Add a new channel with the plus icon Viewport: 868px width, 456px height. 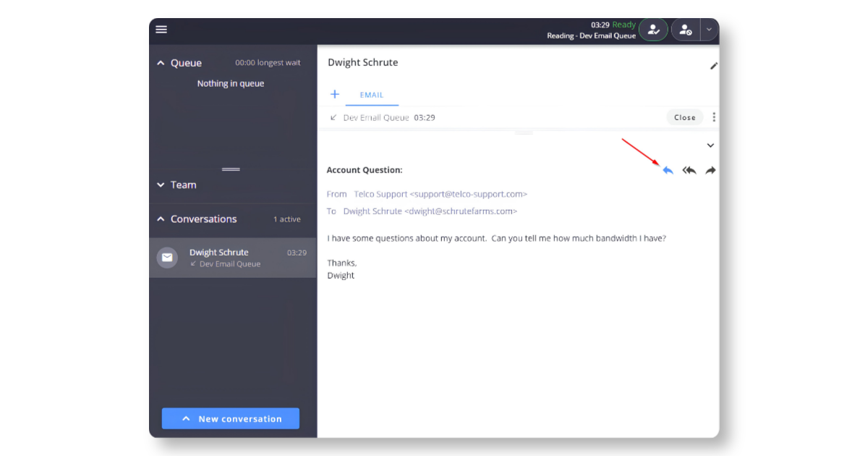click(335, 94)
